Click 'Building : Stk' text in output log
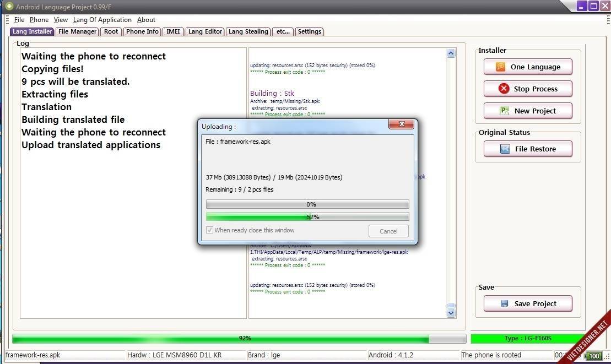 (272, 93)
